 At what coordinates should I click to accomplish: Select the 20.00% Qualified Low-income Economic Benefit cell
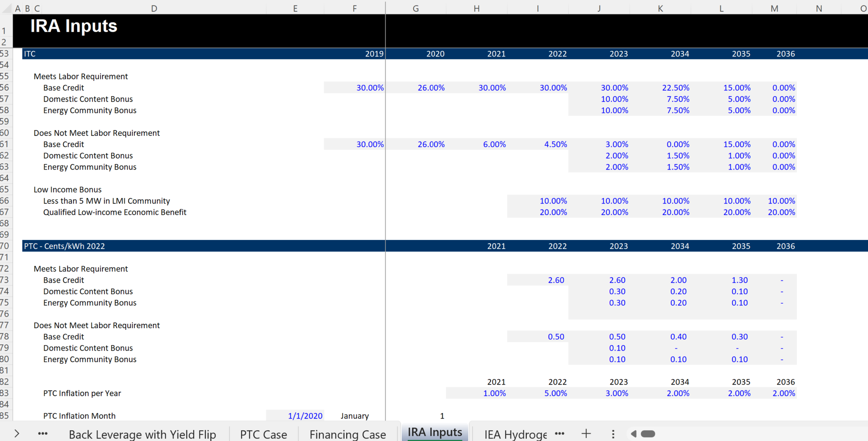[553, 212]
